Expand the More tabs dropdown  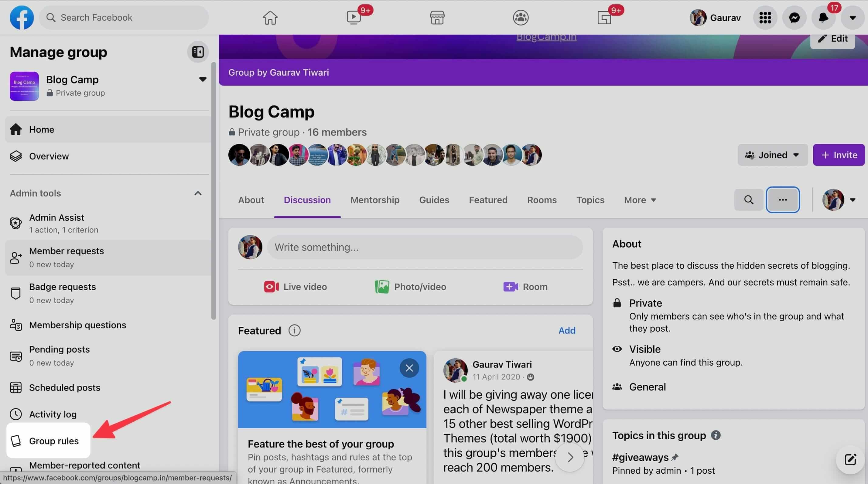tap(639, 199)
